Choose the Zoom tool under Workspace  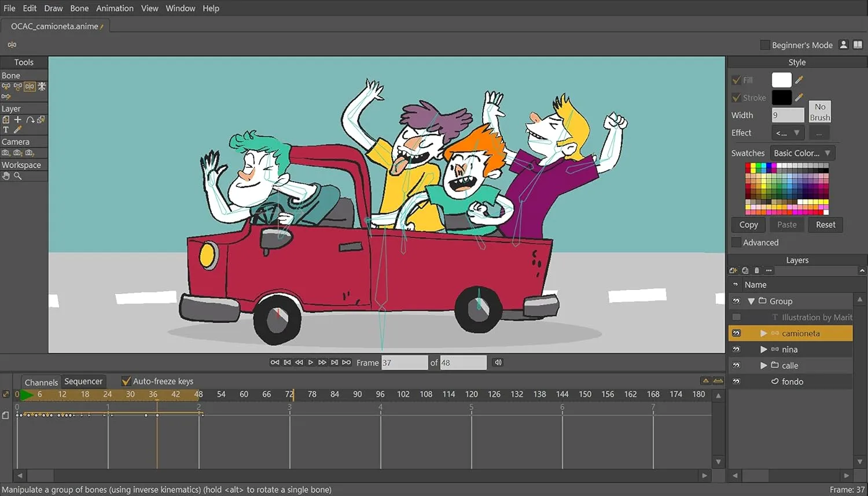(x=17, y=176)
